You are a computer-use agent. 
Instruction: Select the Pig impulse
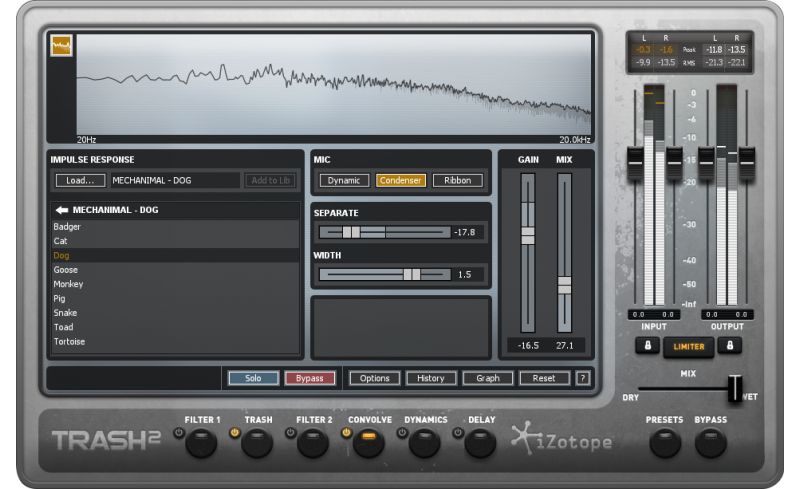click(x=175, y=298)
